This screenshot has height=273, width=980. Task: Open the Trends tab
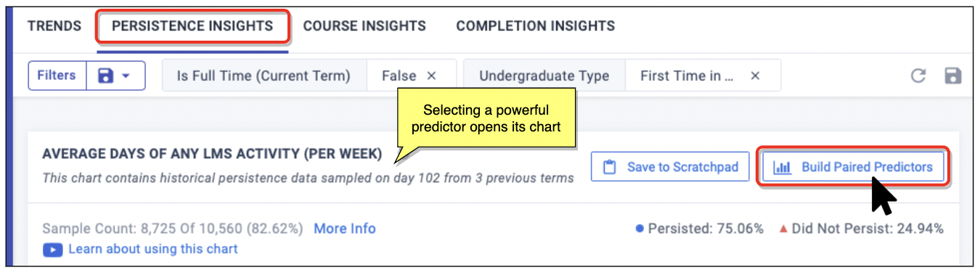pyautogui.click(x=54, y=26)
